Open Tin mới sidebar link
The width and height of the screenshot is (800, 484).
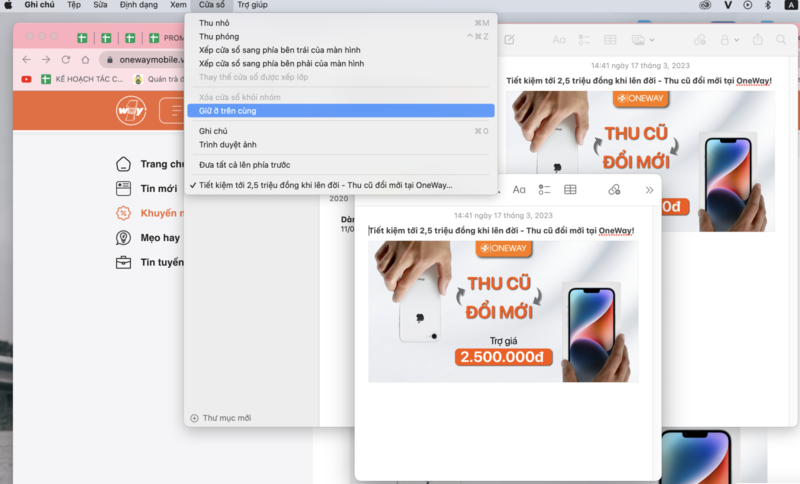click(147, 189)
